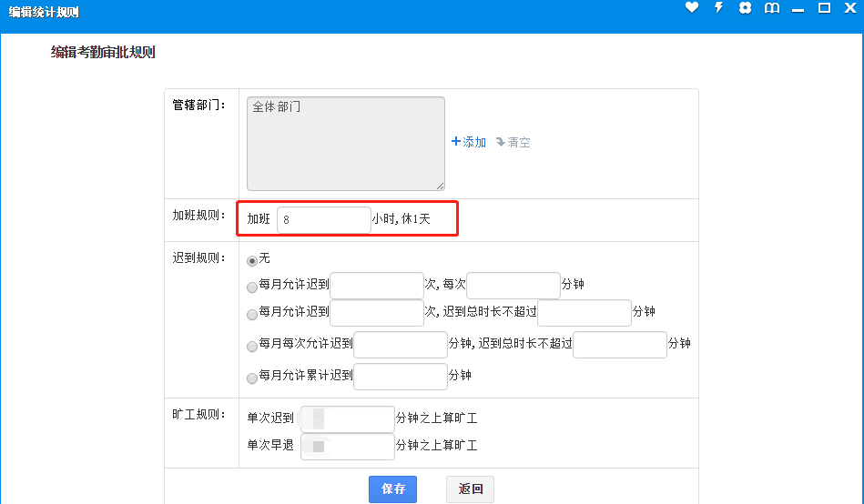
Task: Close the 编辑统计规则 window
Action: pos(850,8)
